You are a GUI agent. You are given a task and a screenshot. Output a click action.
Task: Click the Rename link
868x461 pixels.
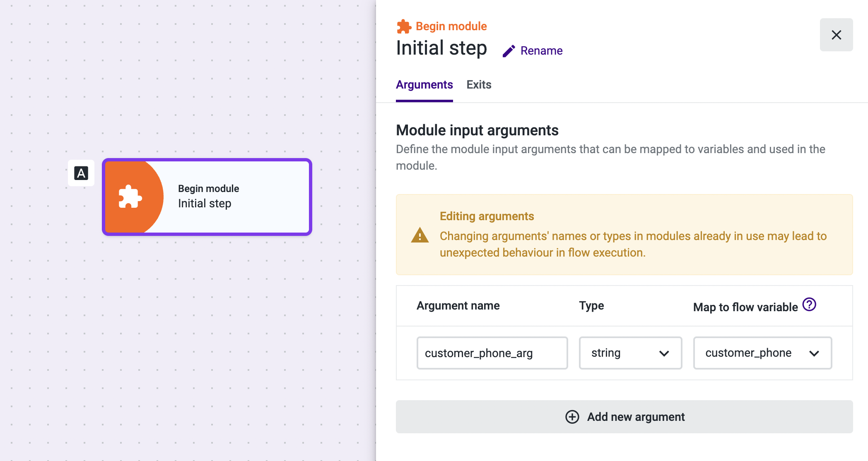[x=541, y=51]
